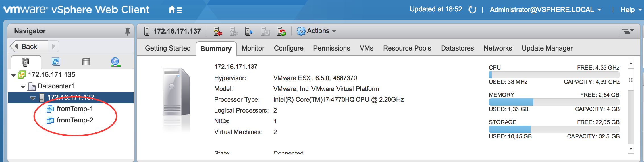Open the Home menu icon
This screenshot has height=162, width=644.
click(x=175, y=10)
